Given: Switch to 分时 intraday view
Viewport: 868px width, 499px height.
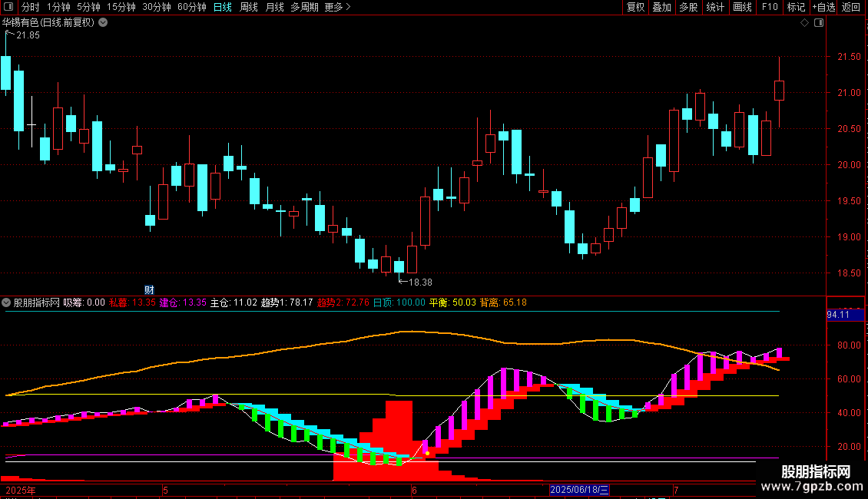Looking at the screenshot, I should 31,7.
